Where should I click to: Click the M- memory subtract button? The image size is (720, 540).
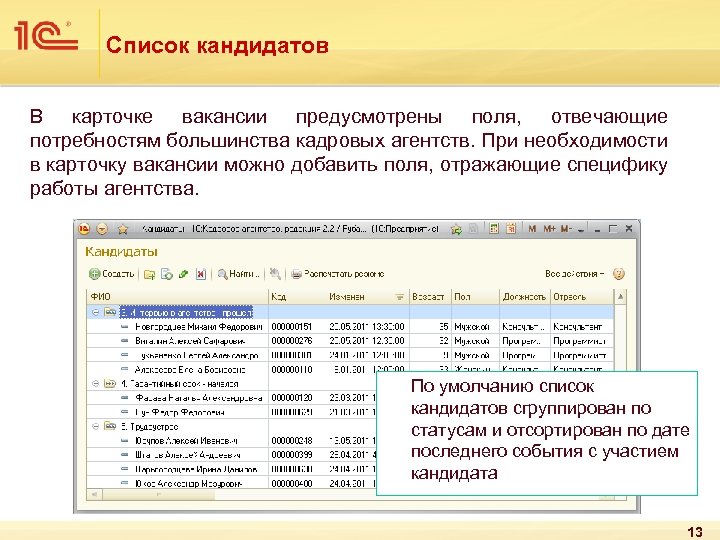coord(566,228)
